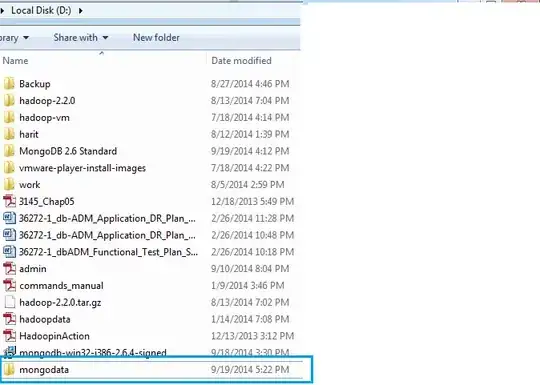This screenshot has height=385, width=540.
Task: Select the 36272-1_dbADM_Functional_Test_Plan Word document icon
Action: (x=9, y=252)
